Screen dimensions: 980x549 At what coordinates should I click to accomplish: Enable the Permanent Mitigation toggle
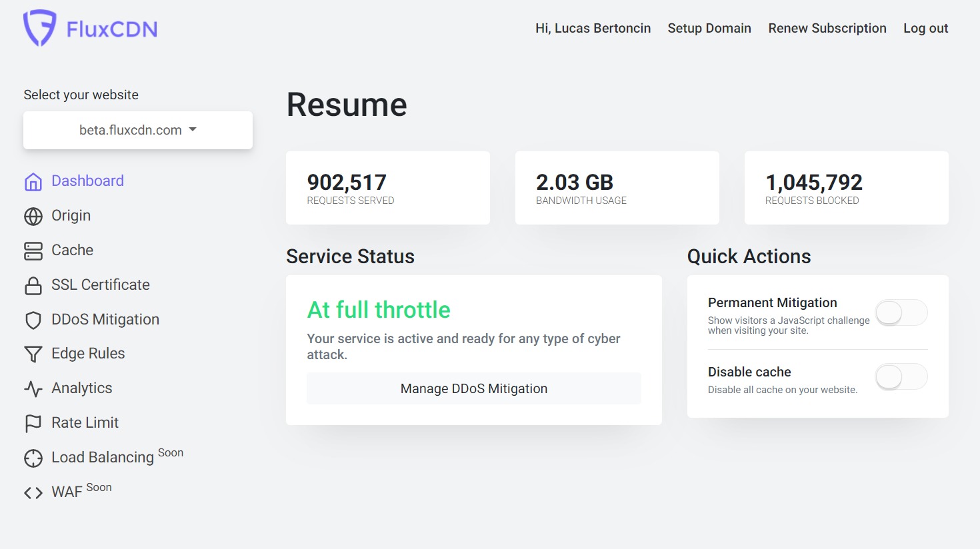click(x=901, y=312)
